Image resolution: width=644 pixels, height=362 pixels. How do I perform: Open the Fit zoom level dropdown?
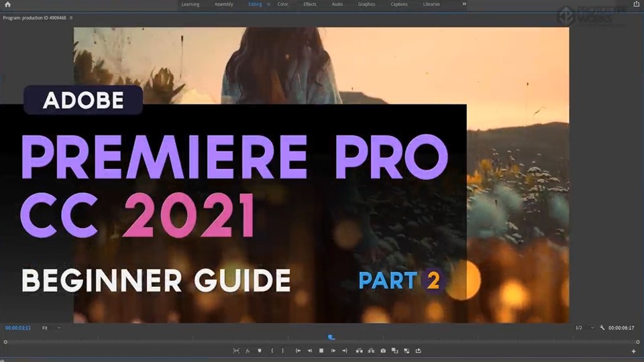pyautogui.click(x=50, y=328)
